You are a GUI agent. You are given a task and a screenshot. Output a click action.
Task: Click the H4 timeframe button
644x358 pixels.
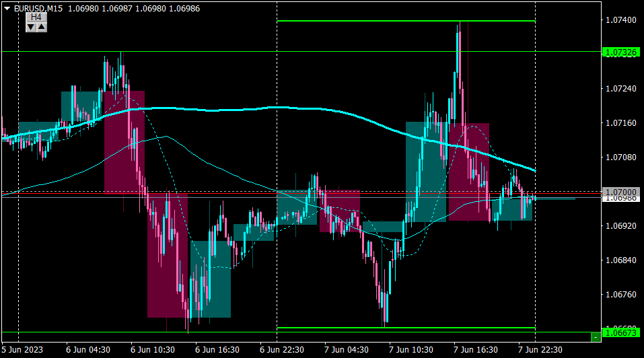[x=36, y=17]
